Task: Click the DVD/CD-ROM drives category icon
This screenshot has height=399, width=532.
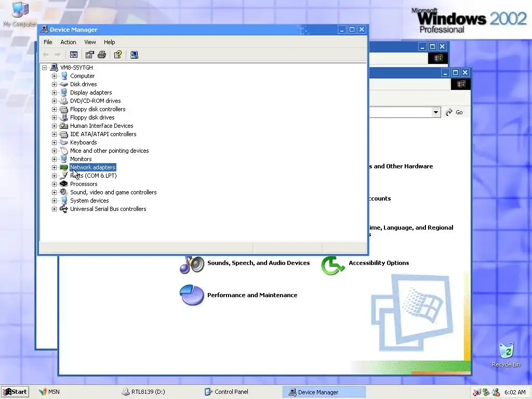Action: coord(64,101)
